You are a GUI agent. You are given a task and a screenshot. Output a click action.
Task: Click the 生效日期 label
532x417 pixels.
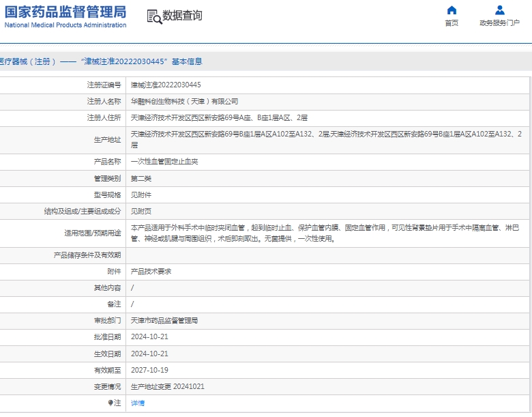107,354
